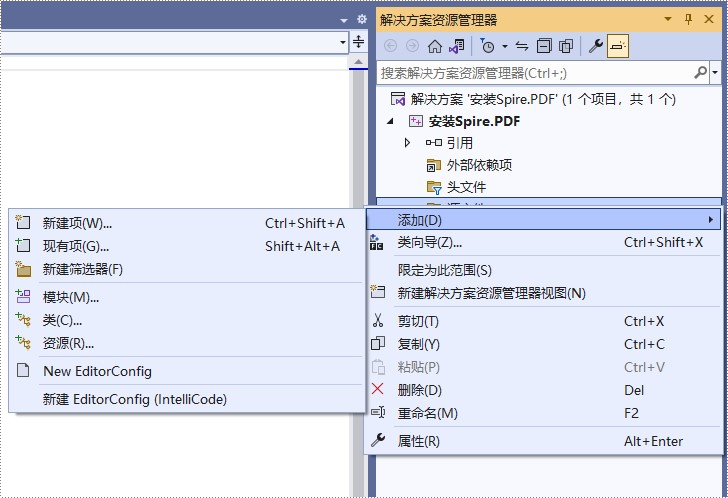728x498 pixels.
Task: Select the solution '安装Spire.PDF' root node
Action: click(533, 99)
